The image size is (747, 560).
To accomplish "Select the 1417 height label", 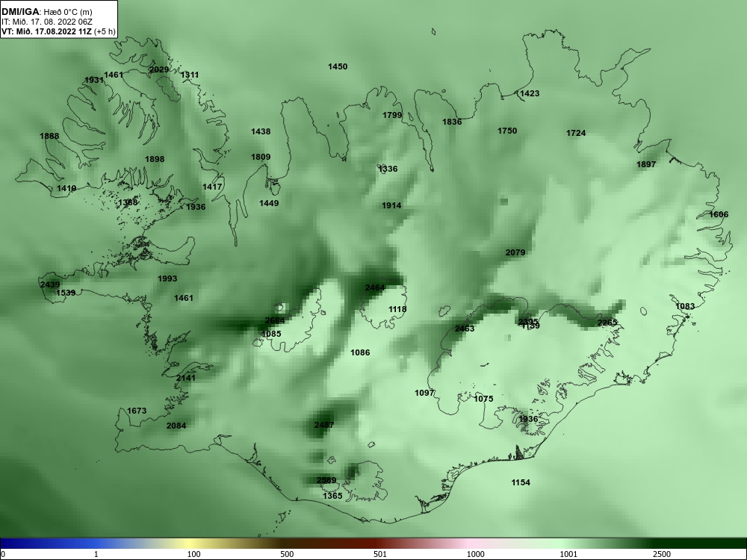I will 212,187.
